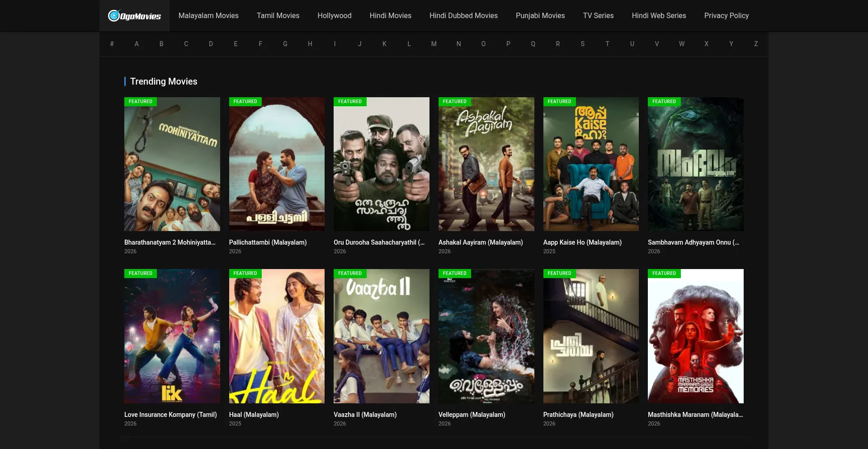Open the Vaazha II poster

coord(382,336)
